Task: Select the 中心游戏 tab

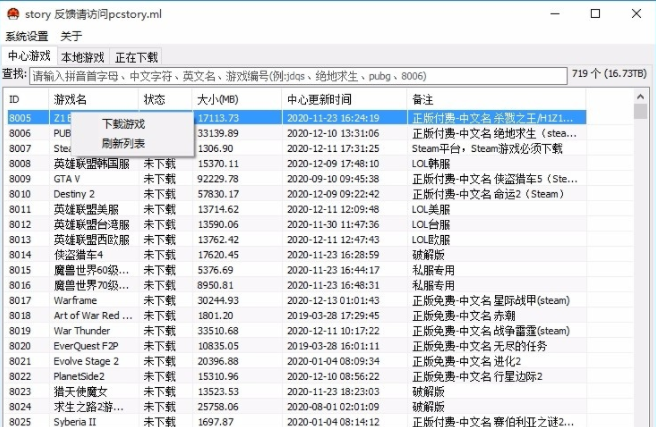Action: (28, 56)
